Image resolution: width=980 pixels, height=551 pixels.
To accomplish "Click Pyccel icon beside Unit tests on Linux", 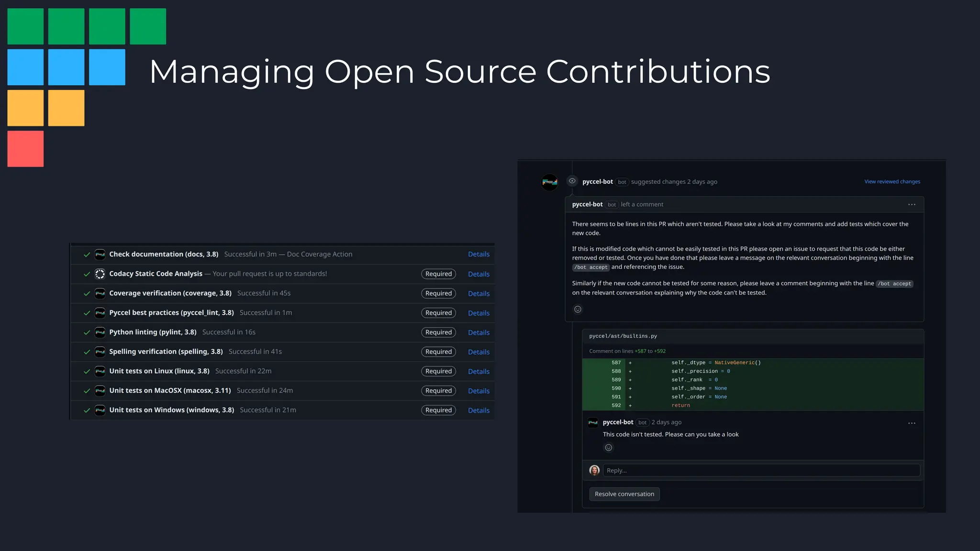I will pos(100,371).
